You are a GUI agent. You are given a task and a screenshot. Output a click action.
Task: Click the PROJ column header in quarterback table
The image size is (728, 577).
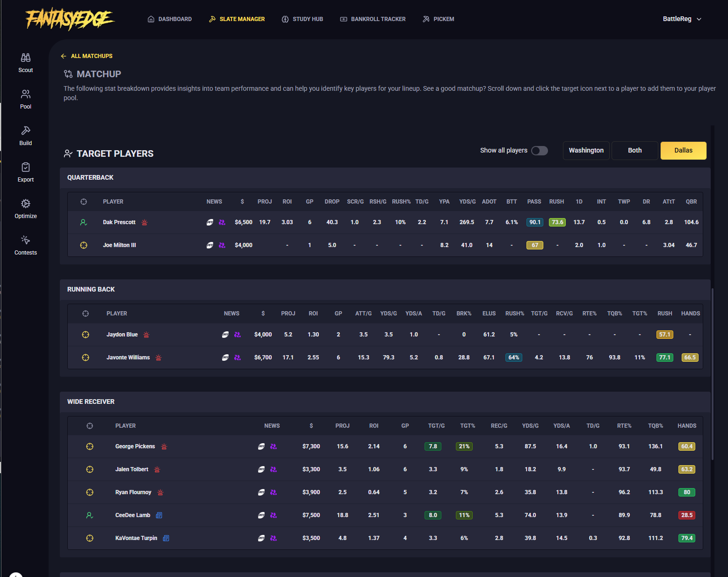pyautogui.click(x=265, y=202)
